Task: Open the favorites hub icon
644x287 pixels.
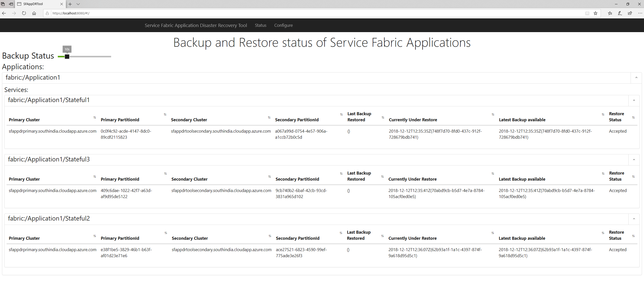Action: (x=610, y=13)
